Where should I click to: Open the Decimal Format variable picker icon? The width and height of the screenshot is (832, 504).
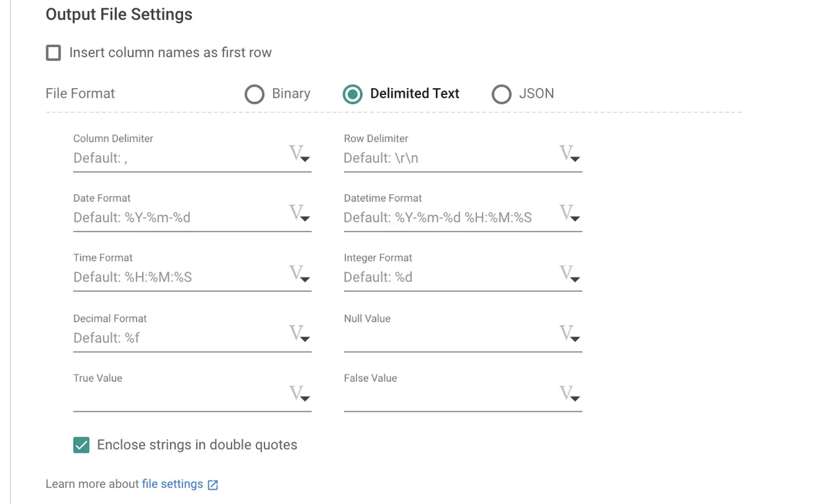coord(299,334)
